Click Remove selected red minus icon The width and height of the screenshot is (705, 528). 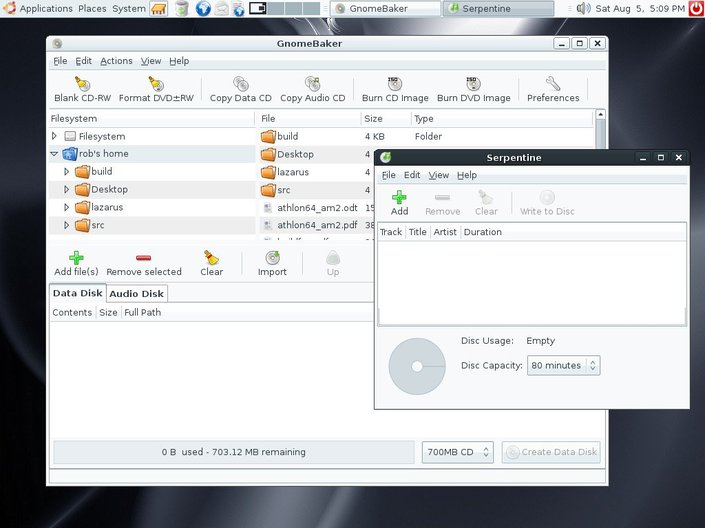[x=143, y=258]
